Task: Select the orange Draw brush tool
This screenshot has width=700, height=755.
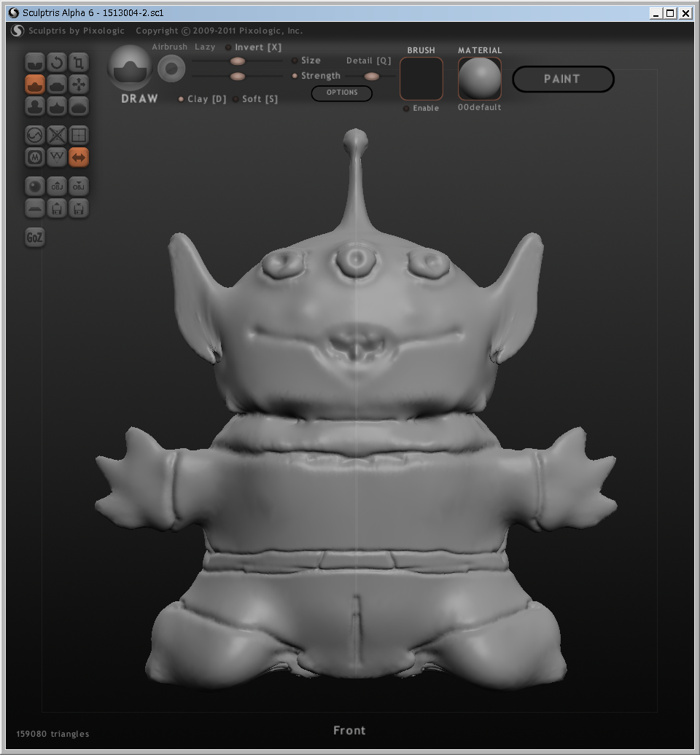Action: [35, 85]
